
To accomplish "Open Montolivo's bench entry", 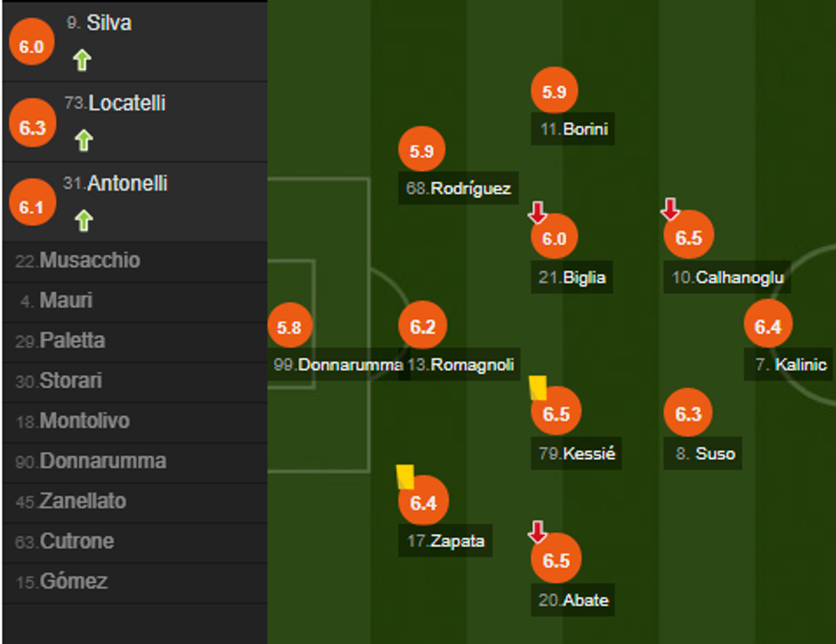I will coord(83,421).
